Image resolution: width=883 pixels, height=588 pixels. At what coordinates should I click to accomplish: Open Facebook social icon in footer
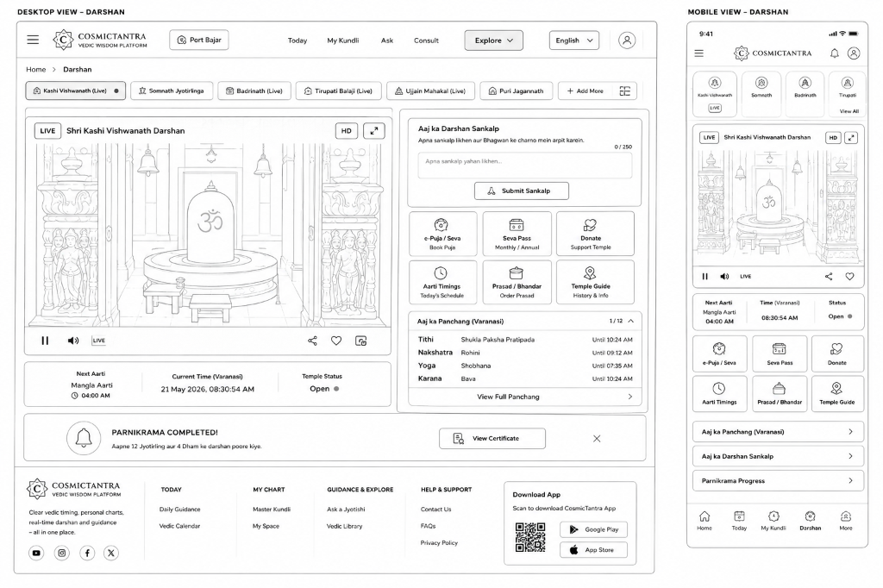pyautogui.click(x=87, y=553)
